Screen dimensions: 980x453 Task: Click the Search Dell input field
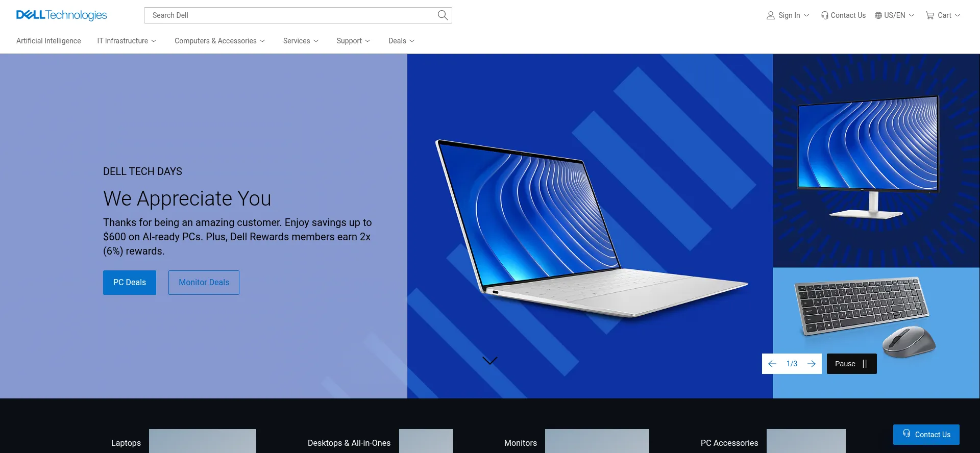(x=291, y=15)
